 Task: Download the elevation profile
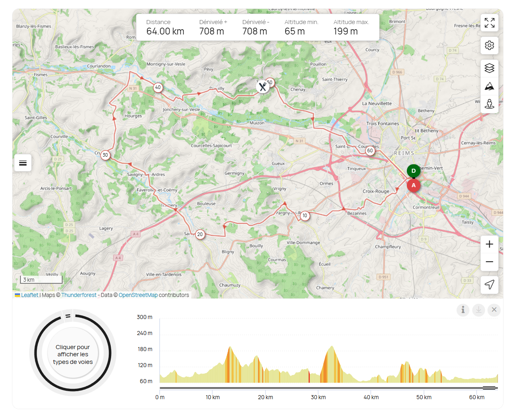coord(478,310)
